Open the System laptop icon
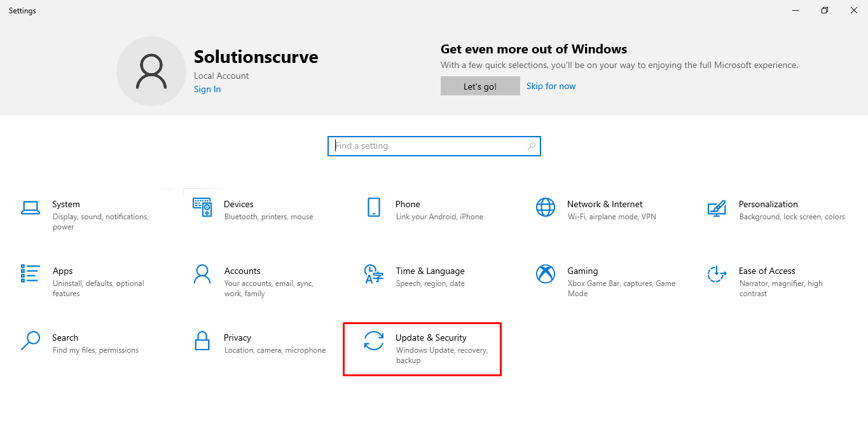This screenshot has width=868, height=436. (31, 207)
